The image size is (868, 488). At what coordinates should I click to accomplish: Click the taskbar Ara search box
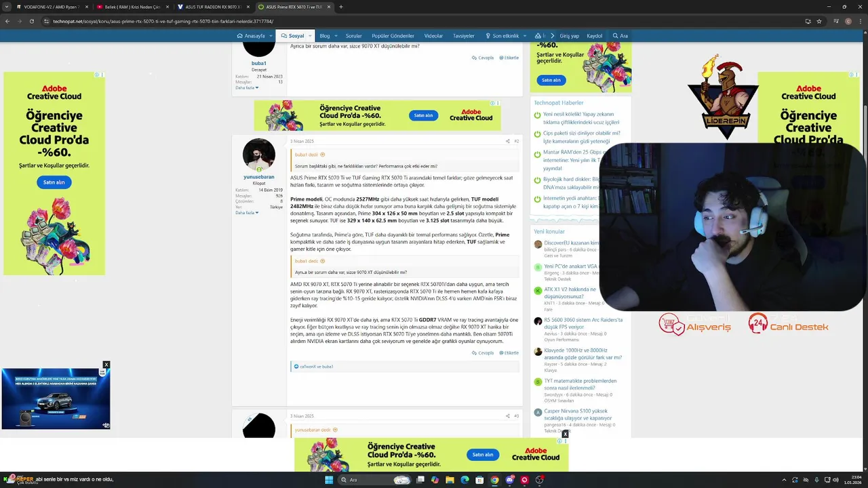point(375,480)
